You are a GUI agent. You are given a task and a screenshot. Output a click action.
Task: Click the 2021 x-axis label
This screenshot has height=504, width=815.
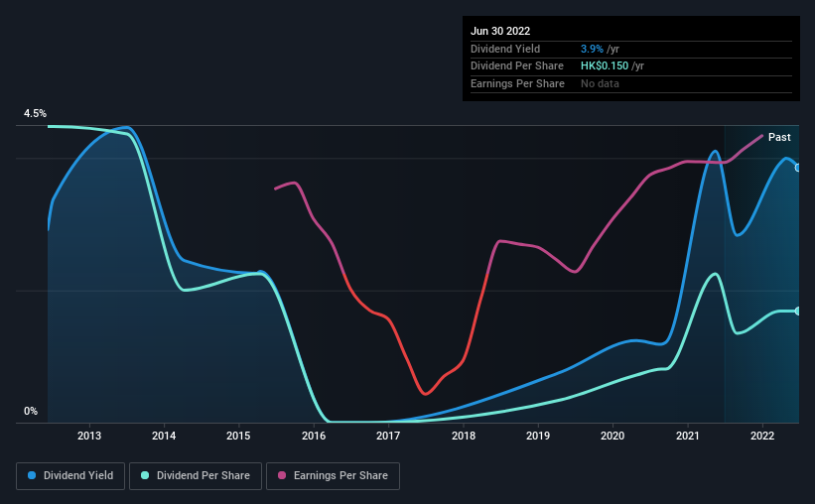(x=688, y=436)
